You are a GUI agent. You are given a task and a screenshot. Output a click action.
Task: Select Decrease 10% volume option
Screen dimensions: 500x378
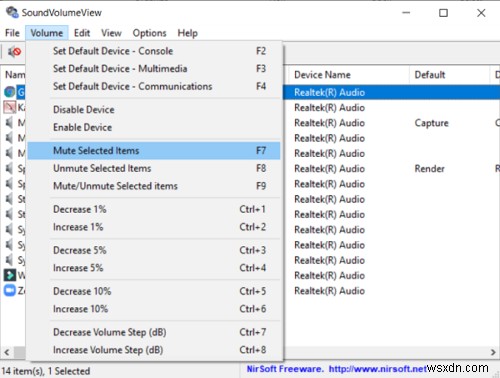point(154,291)
